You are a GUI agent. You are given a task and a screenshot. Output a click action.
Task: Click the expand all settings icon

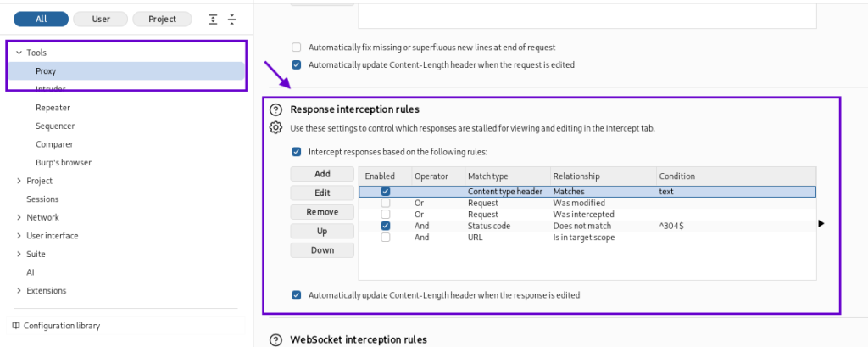point(213,20)
